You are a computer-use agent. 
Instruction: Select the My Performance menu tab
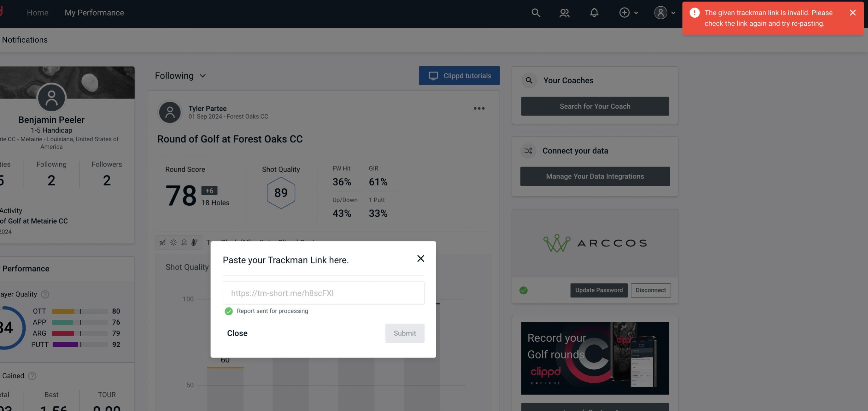click(x=94, y=12)
